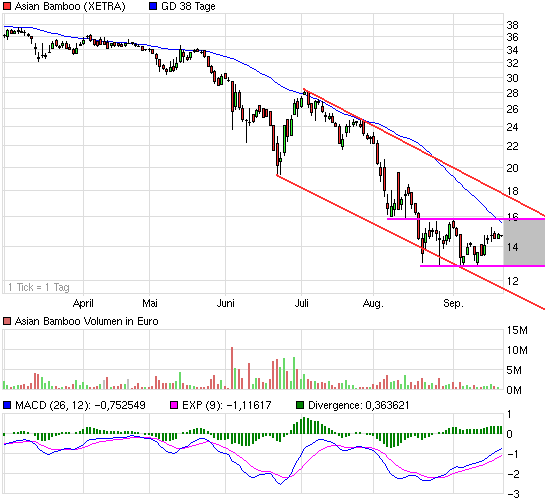The width and height of the screenshot is (545, 502).
Task: Click the red Asian Bamboo legend swatch
Action: point(7,6)
